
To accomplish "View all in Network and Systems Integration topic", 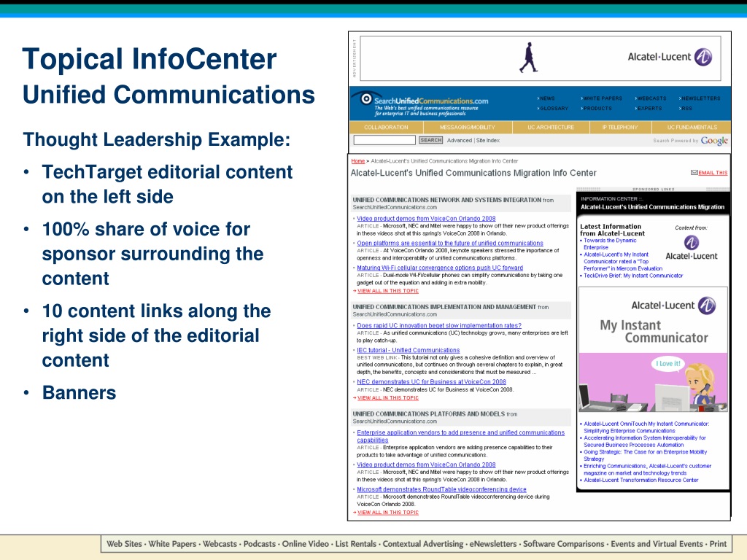I will 388,291.
